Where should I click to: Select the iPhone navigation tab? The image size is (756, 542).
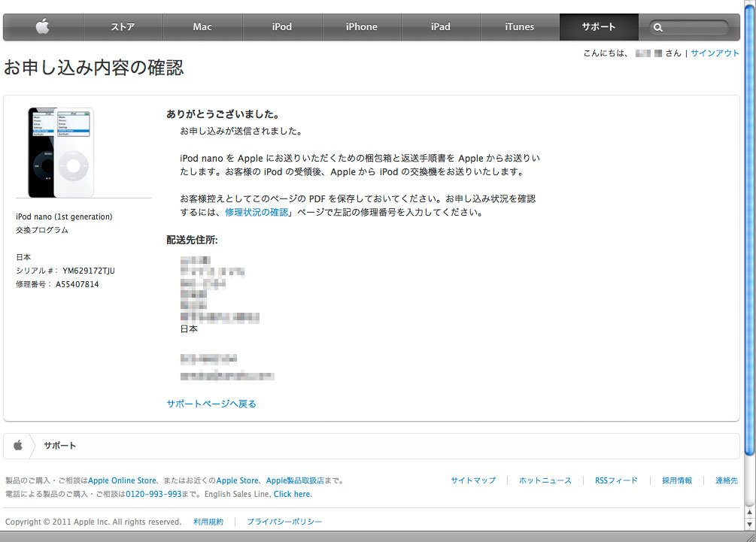(x=361, y=27)
